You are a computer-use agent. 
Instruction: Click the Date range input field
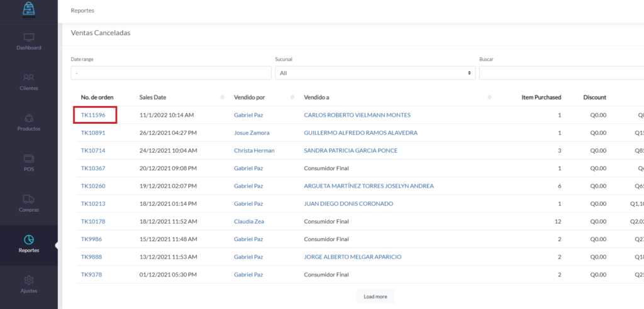[x=170, y=73]
